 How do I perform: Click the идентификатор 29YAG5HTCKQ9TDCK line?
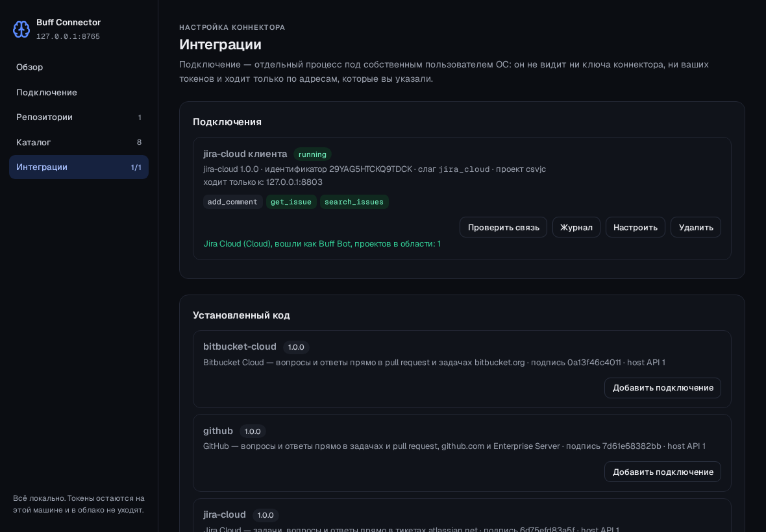pyautogui.click(x=375, y=169)
